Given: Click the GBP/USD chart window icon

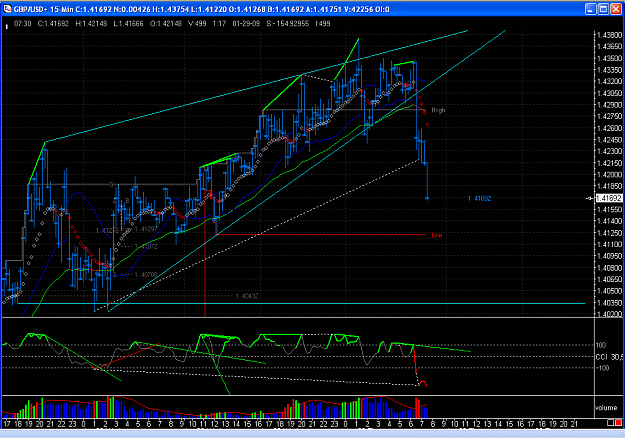Looking at the screenshot, I should (7, 9).
